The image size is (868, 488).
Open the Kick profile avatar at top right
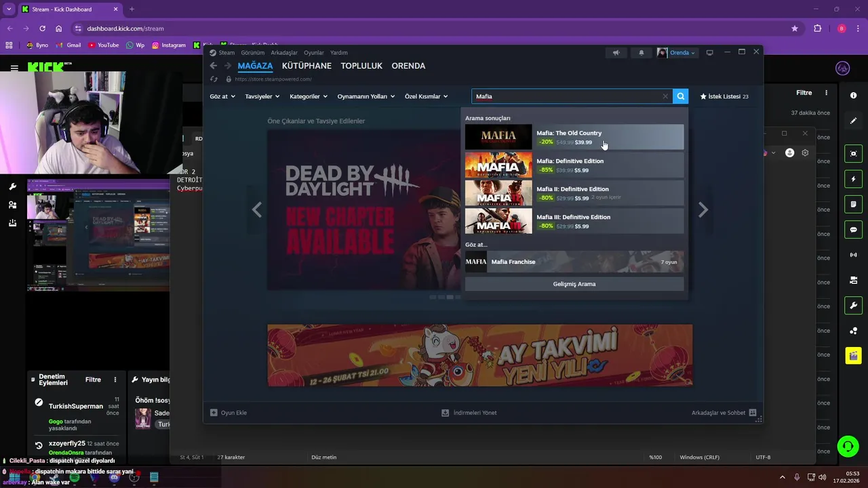[x=843, y=68]
